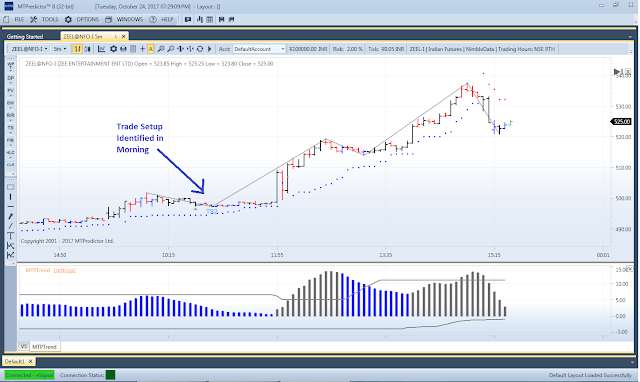Viewport: 640px width, 382px height.
Task: Click the first save-layout disk icon
Action: pyautogui.click(x=222, y=19)
